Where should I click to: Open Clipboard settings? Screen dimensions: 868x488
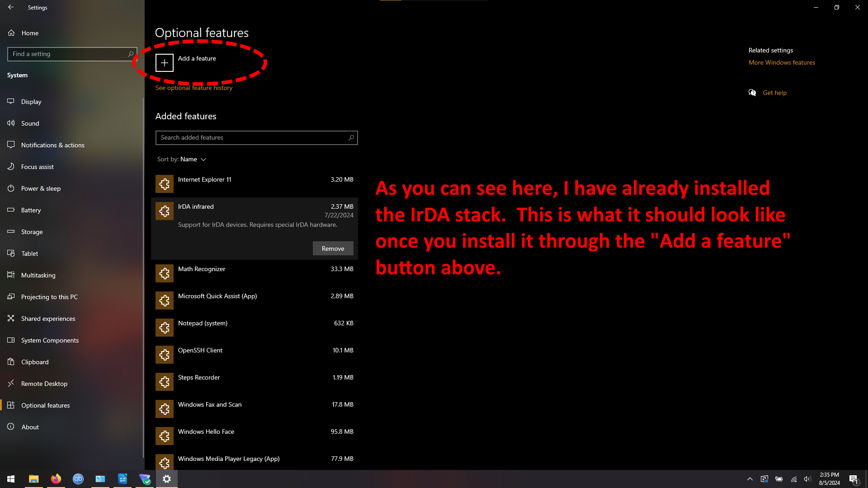[72, 362]
